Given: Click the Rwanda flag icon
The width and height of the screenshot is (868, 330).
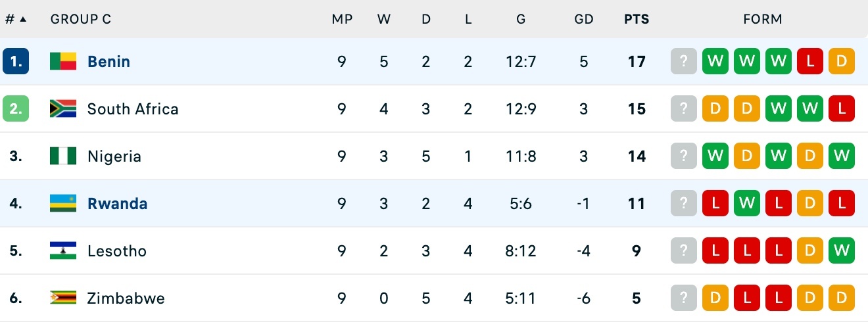Looking at the screenshot, I should tap(63, 204).
